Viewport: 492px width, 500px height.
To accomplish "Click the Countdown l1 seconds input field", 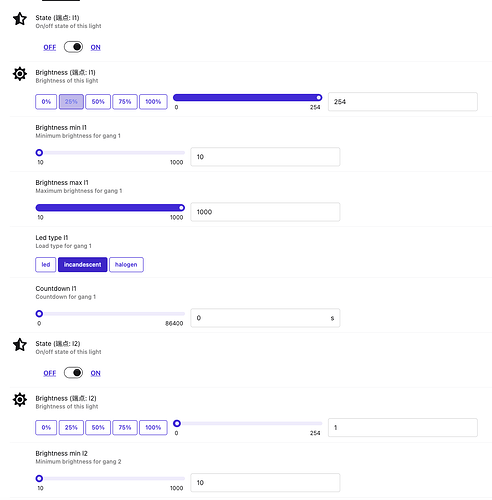I will click(265, 318).
